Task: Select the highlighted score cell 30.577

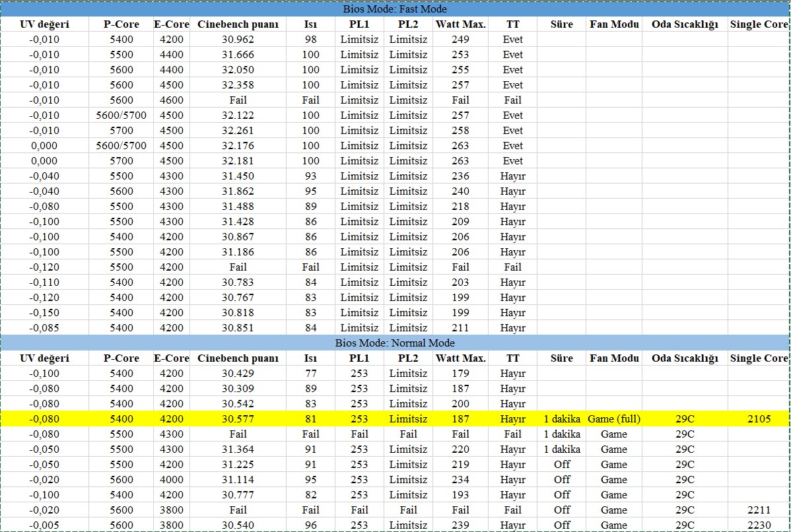Action: 238,419
